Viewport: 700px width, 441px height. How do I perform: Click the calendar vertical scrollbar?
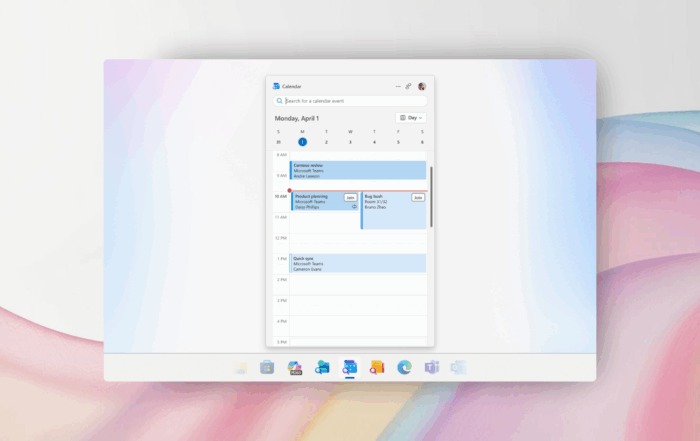pyautogui.click(x=431, y=197)
